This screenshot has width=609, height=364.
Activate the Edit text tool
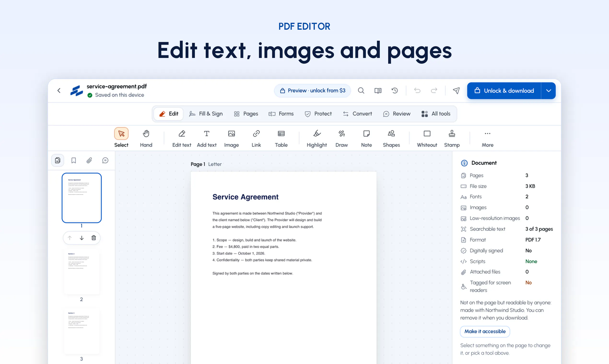click(x=182, y=138)
